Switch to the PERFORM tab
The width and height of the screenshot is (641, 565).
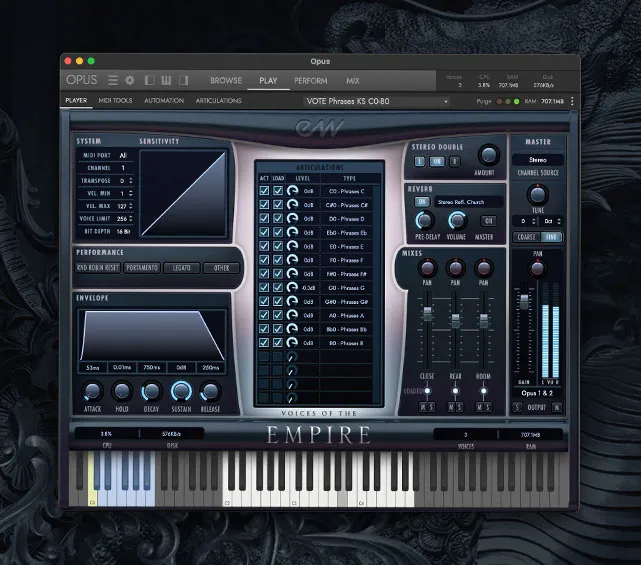[311, 81]
